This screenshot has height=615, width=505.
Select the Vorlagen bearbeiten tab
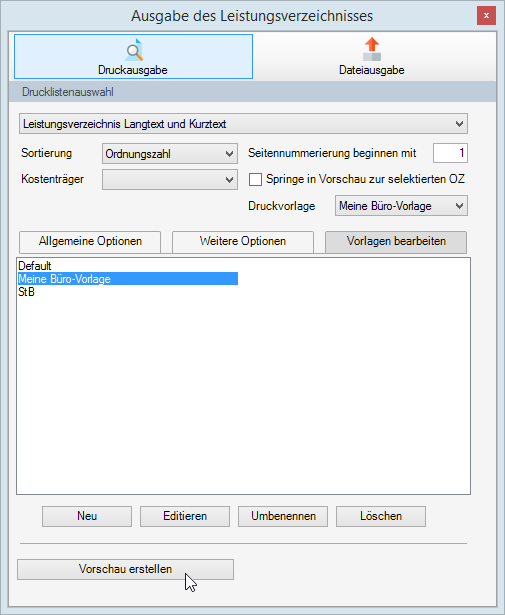tap(396, 241)
